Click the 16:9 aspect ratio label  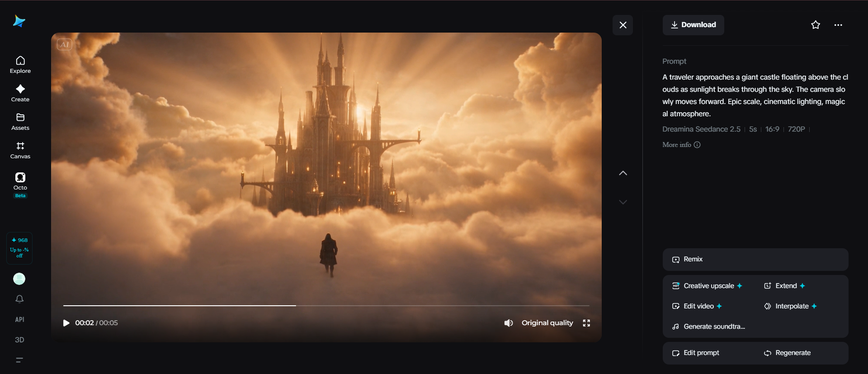pyautogui.click(x=772, y=129)
